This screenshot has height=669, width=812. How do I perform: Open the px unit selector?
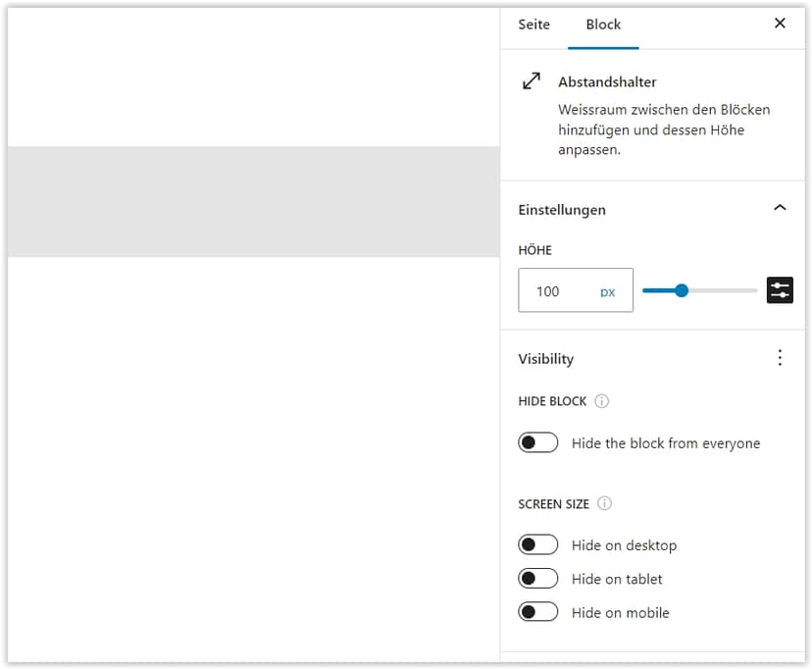(x=607, y=292)
